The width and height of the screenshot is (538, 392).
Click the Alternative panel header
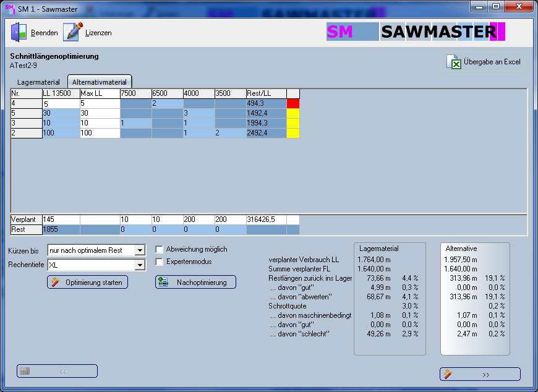coord(461,249)
